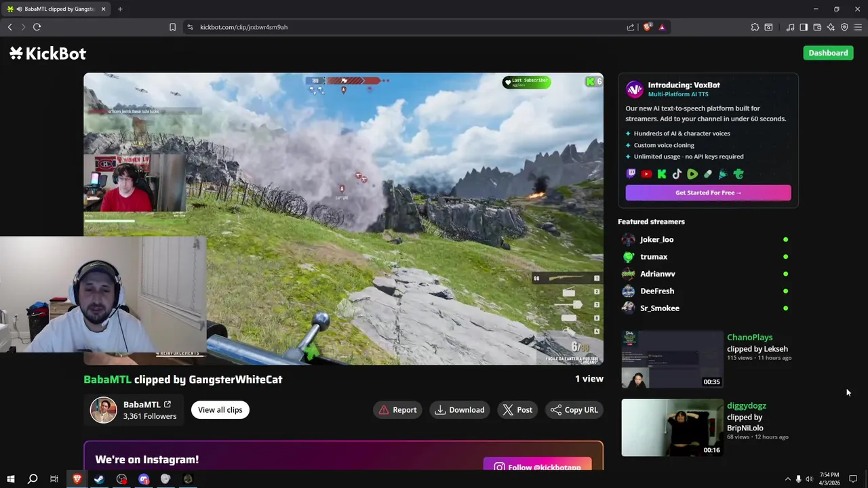This screenshot has width=868, height=488.
Task: Click the Twitch platform icon
Action: [x=631, y=174]
